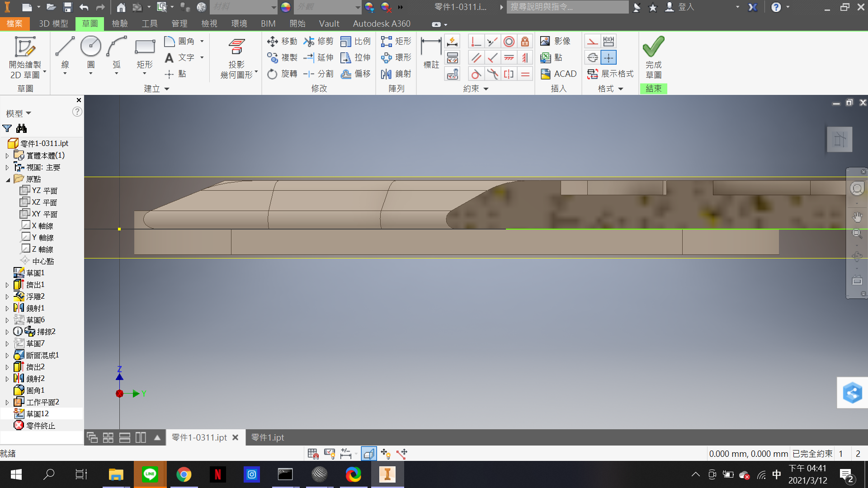Toggle the centerline format button
Image resolution: width=868 pixels, height=488 pixels.
tap(593, 57)
